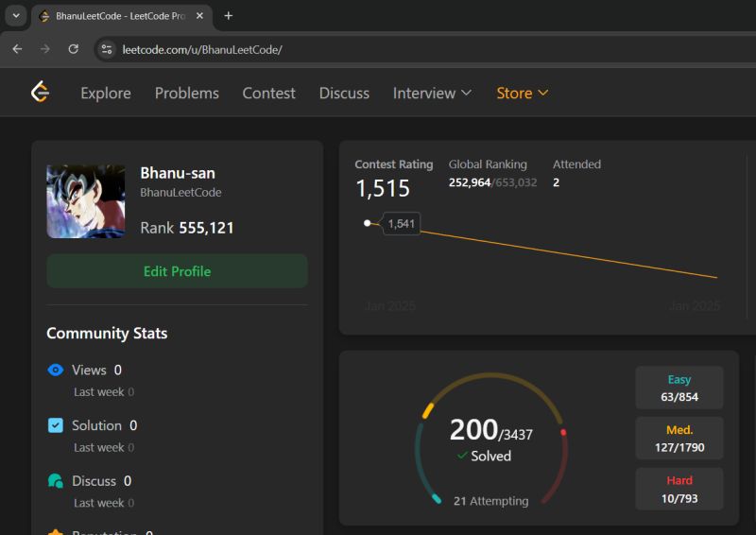The width and height of the screenshot is (756, 535).
Task: Reload the page with the refresh icon
Action: point(73,49)
